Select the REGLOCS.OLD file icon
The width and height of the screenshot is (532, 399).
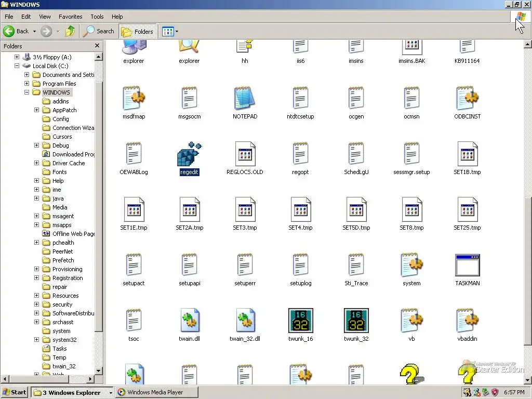pyautogui.click(x=245, y=154)
